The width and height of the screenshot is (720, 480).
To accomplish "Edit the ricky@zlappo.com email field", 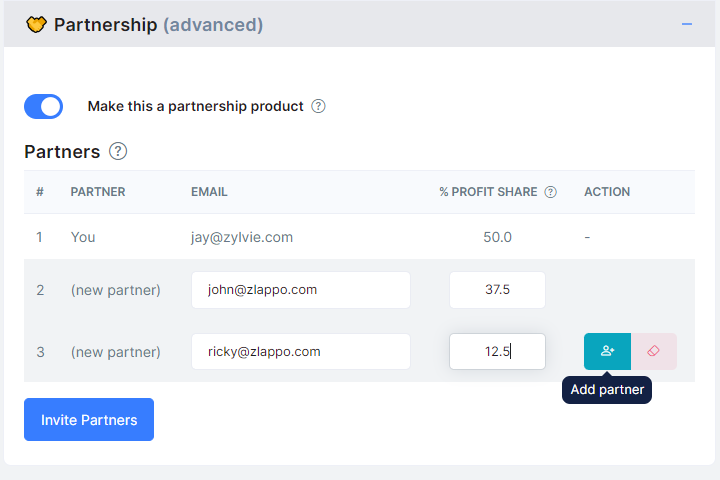I will 301,351.
